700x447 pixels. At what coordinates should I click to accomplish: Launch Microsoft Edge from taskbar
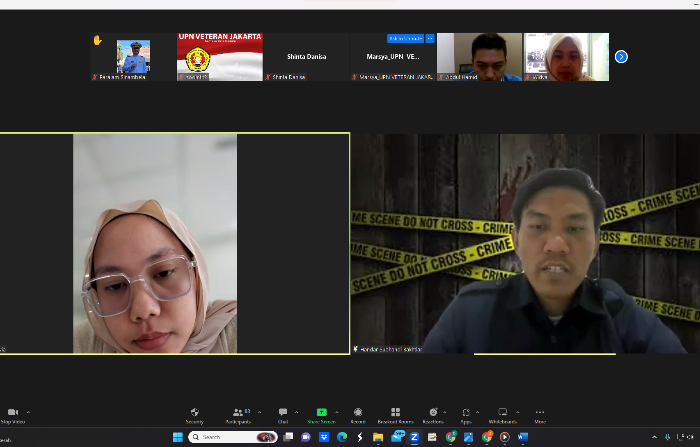342,437
